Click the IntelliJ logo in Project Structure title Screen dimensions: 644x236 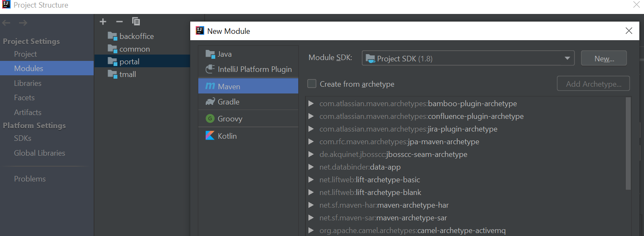click(x=6, y=5)
